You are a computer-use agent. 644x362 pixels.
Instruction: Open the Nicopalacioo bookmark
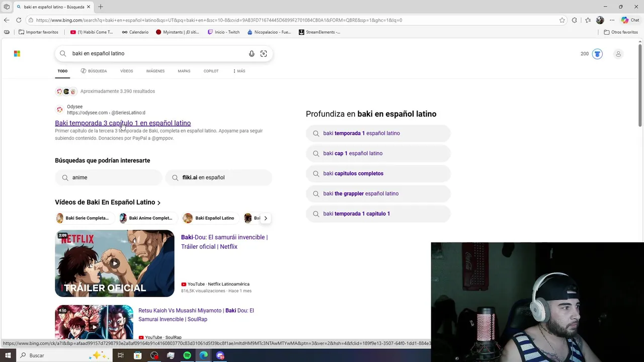(269, 32)
